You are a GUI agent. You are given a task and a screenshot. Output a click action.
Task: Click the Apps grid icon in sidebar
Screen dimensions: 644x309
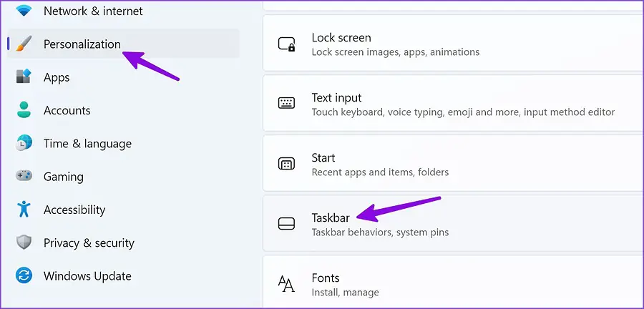24,77
